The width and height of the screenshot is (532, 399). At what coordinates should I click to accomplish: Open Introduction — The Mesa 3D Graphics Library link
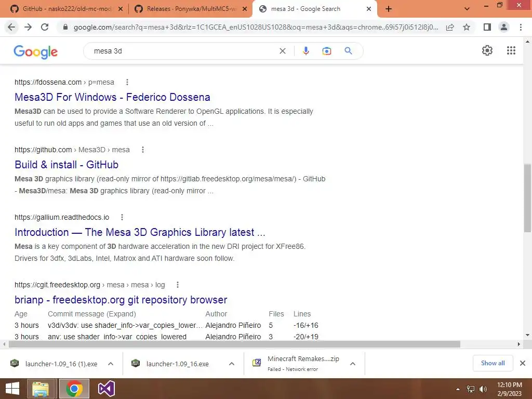(140, 232)
